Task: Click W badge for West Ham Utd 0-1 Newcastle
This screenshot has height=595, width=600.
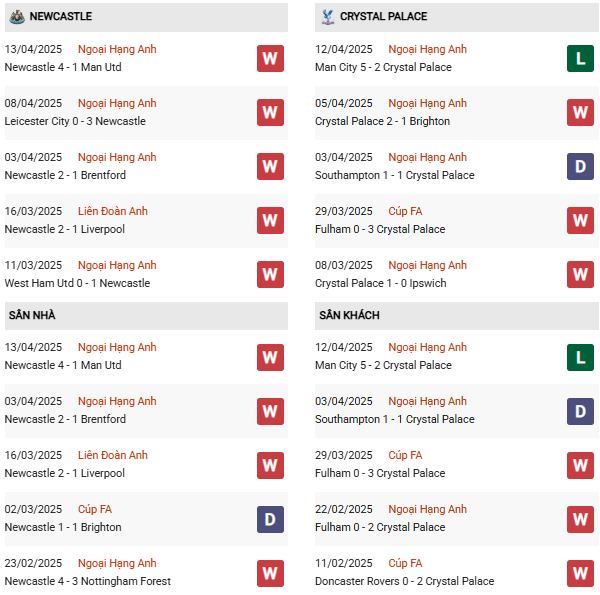Action: tap(270, 274)
